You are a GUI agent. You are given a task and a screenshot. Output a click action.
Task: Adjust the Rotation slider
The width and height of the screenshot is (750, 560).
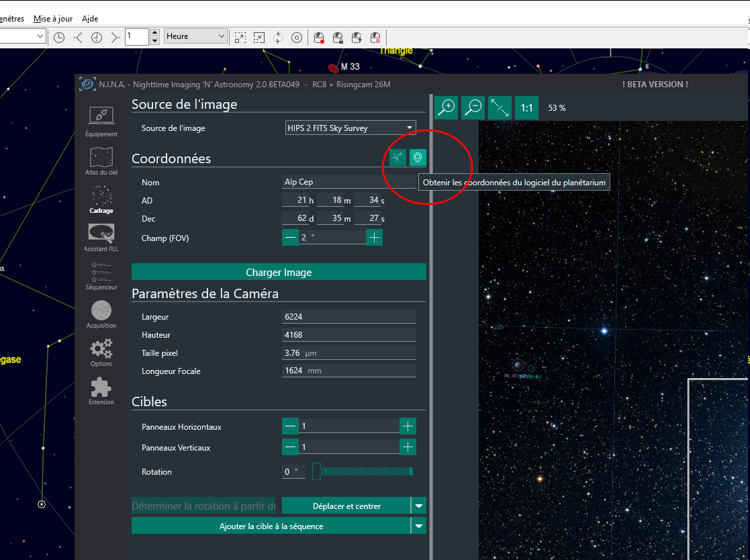363,471
